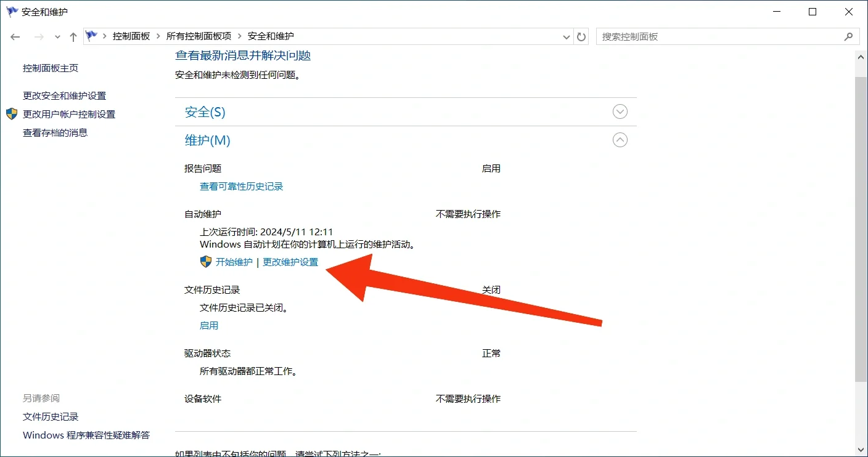
Task: Click breadcrumb chevron after 所有控制面板项
Action: [x=240, y=37]
